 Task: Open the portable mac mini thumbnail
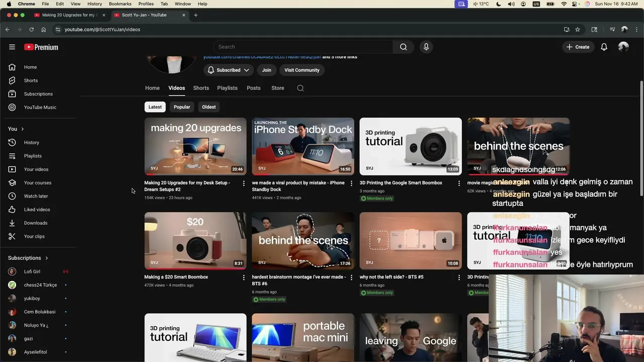pos(303,338)
